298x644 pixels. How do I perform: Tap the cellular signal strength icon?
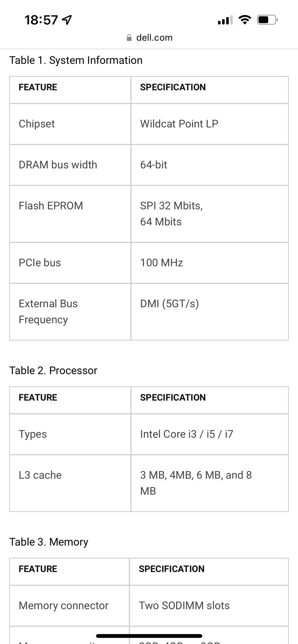(225, 20)
